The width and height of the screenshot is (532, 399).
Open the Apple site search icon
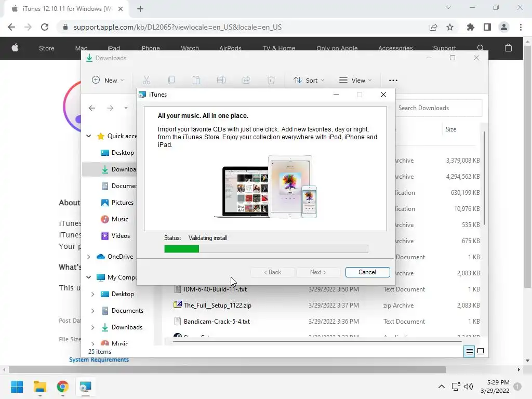click(480, 48)
